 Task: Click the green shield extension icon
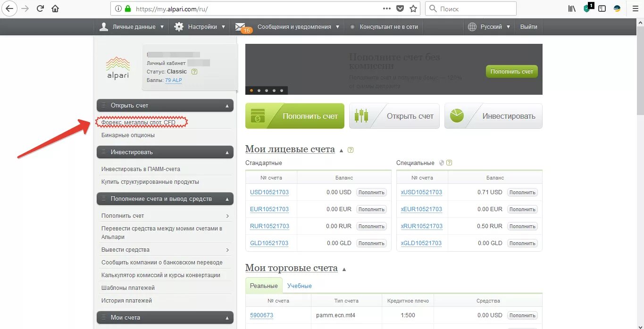(x=587, y=8)
